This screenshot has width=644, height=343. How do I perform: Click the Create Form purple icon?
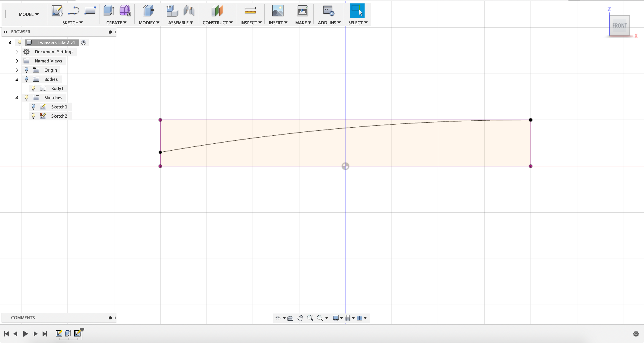coord(125,11)
